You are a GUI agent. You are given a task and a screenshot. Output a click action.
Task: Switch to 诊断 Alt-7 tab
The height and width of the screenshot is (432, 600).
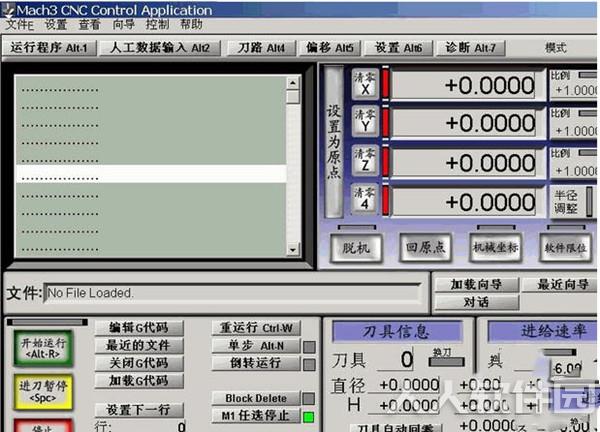pos(471,48)
